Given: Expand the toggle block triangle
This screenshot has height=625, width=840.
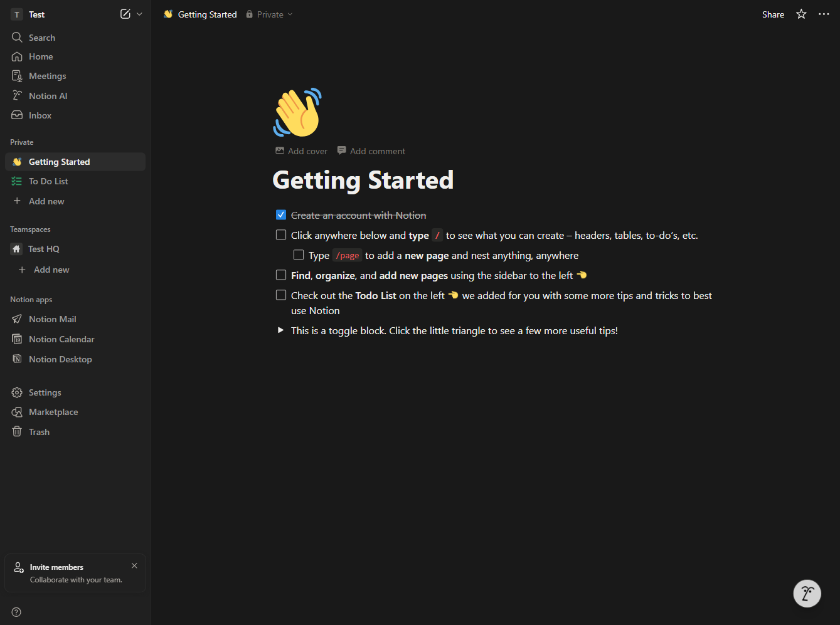Looking at the screenshot, I should [x=280, y=330].
